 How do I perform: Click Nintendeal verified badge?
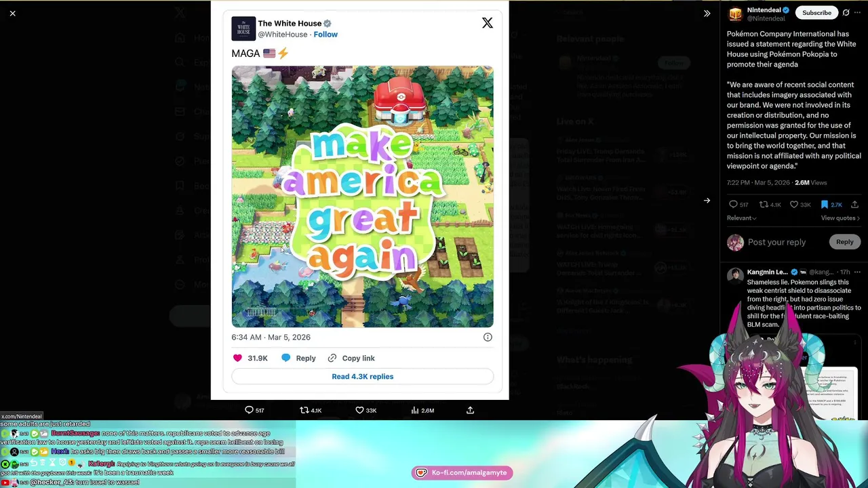[x=786, y=10]
